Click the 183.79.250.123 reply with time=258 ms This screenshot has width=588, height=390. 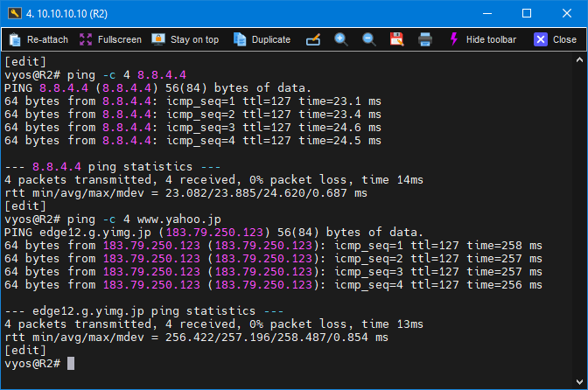point(273,246)
